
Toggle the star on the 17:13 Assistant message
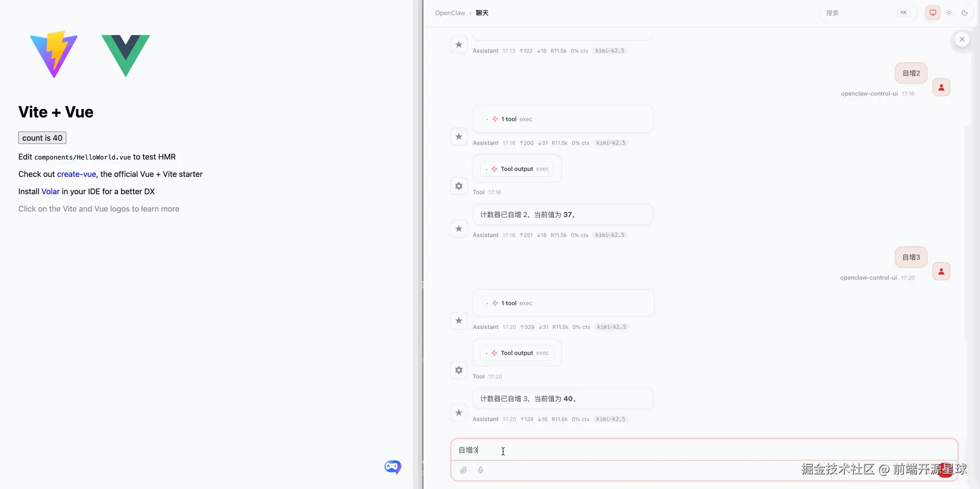[x=458, y=45]
